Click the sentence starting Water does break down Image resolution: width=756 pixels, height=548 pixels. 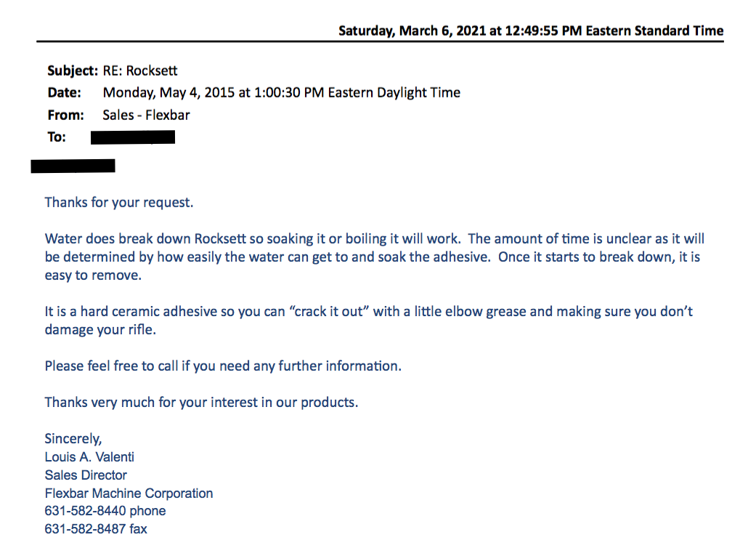coord(253,239)
